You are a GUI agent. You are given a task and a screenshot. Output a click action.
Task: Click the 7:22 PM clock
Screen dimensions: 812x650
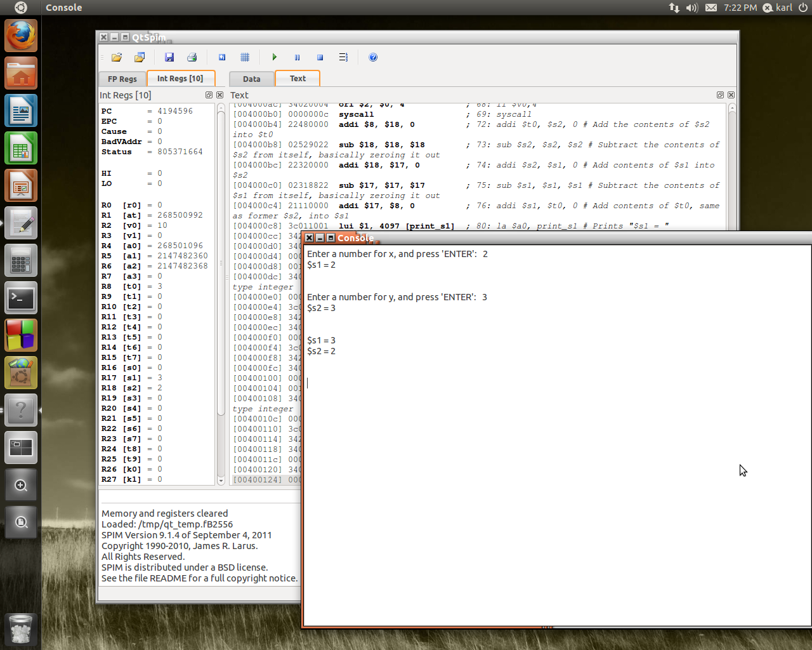[x=740, y=8]
